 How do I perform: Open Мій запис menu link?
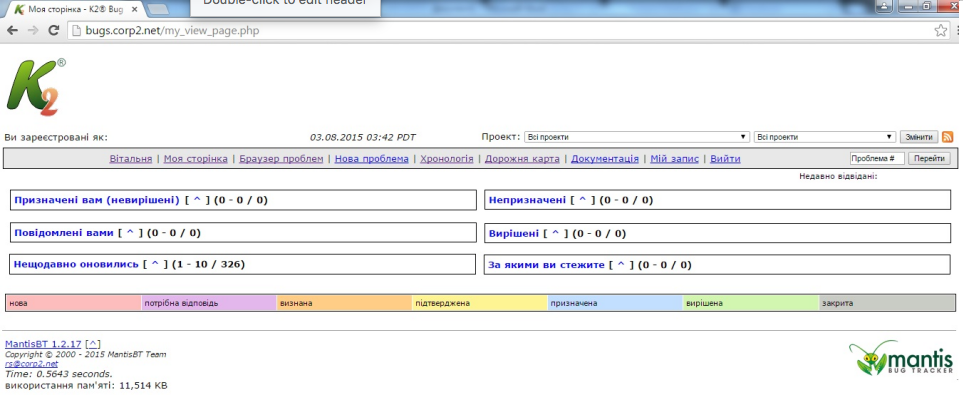click(x=674, y=159)
